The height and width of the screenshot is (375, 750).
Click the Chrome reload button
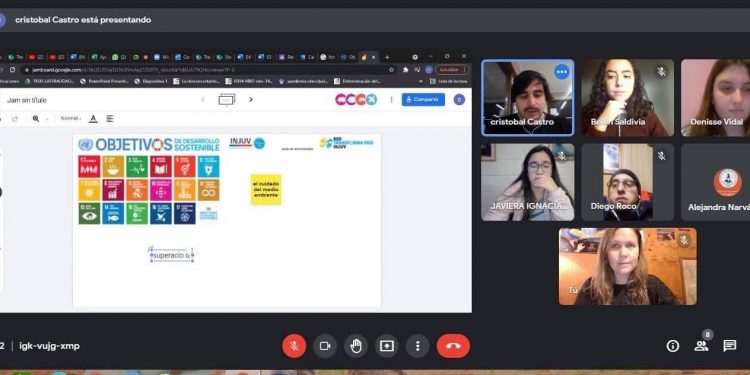pyautogui.click(x=12, y=70)
